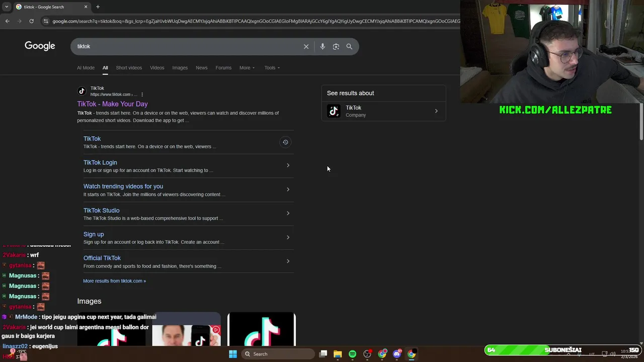Open the TikTok logo image thumbnail with white border

262,329
